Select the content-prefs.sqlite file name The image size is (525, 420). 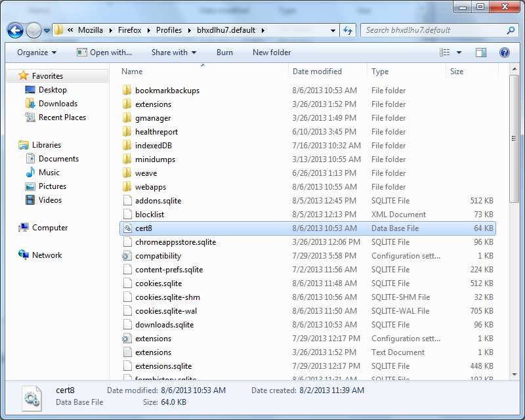click(x=169, y=270)
